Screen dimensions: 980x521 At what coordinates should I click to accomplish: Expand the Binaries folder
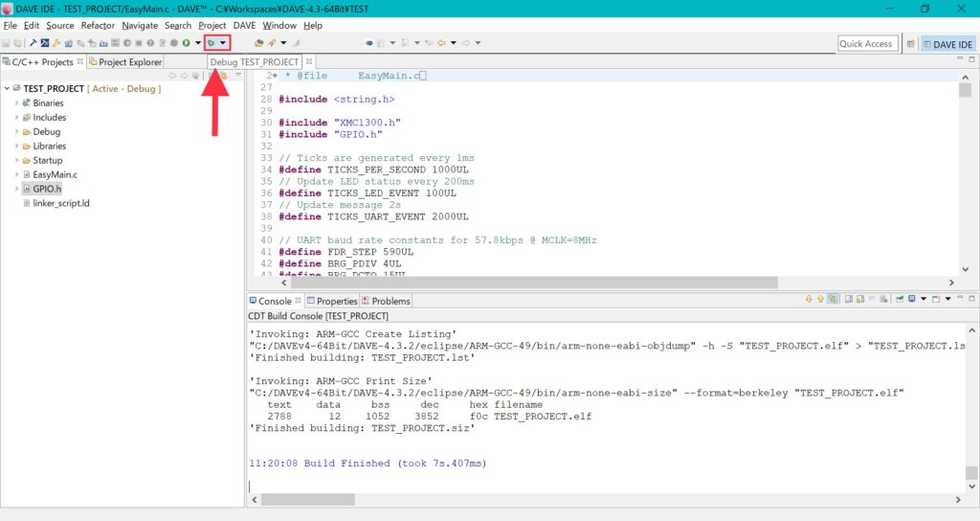(16, 102)
